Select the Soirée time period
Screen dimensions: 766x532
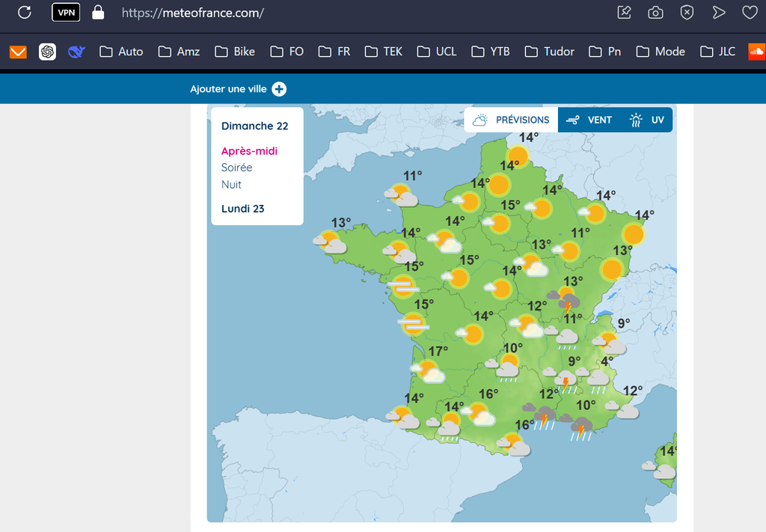tap(236, 168)
